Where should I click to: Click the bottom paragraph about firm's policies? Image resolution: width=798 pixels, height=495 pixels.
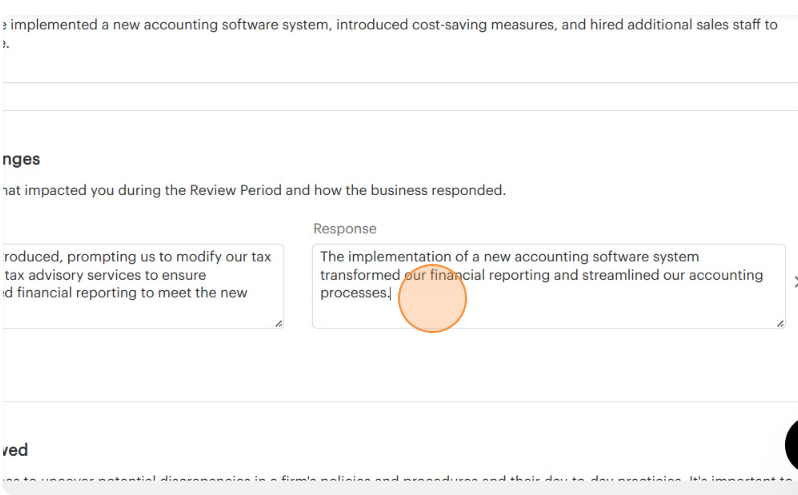coord(400,481)
